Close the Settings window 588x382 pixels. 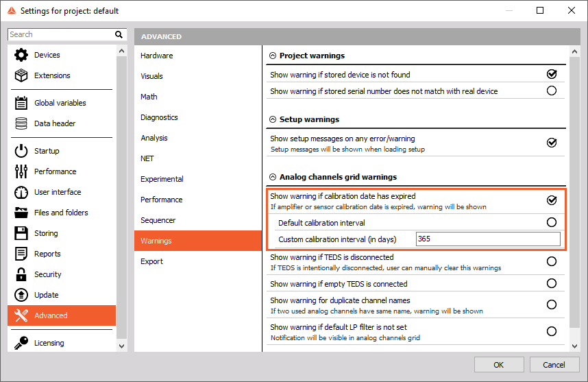click(572, 10)
